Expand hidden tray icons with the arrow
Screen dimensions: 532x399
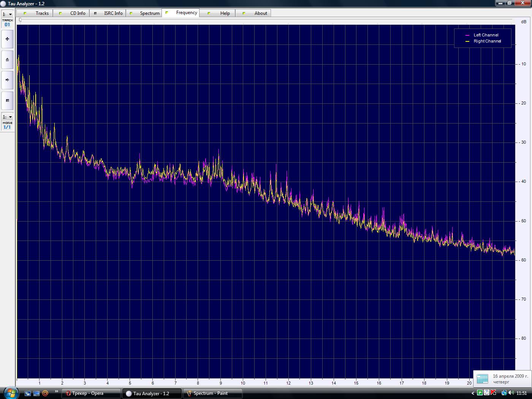[473, 393]
